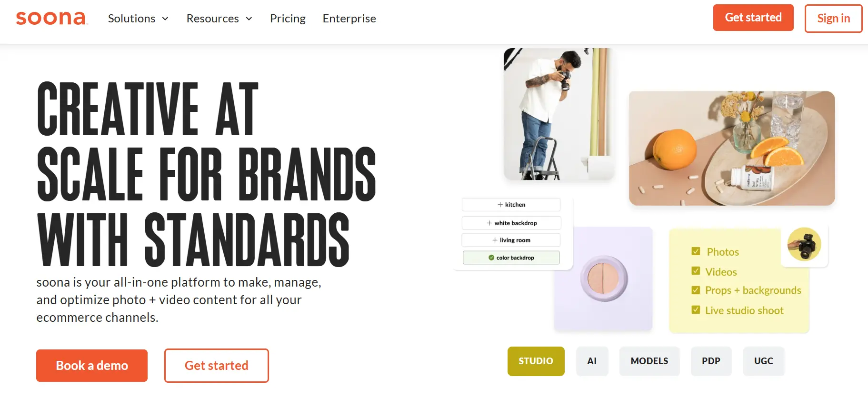Click green checkmark icon on color backdrop
Screen dimensions: 868x398
(x=491, y=258)
